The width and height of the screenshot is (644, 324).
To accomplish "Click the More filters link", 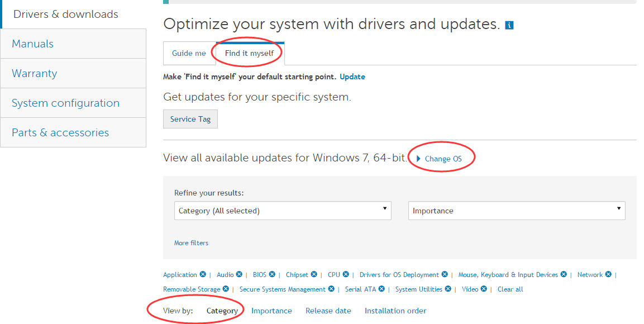I will point(191,243).
